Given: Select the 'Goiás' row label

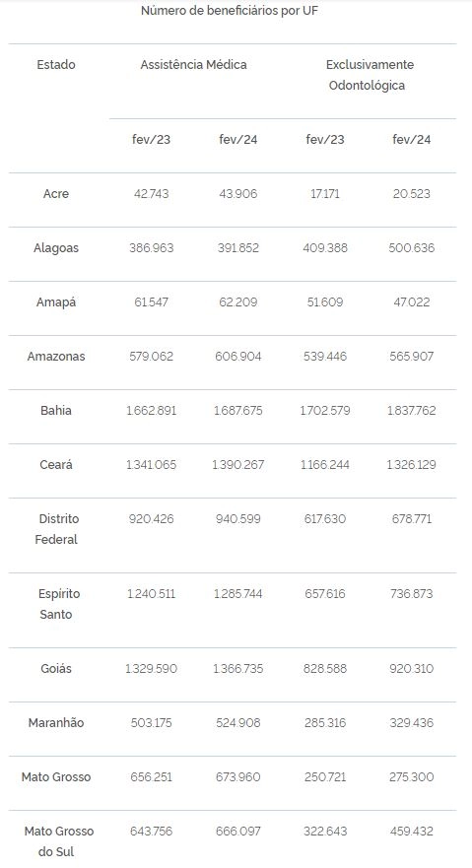Looking at the screenshot, I should click(56, 669).
